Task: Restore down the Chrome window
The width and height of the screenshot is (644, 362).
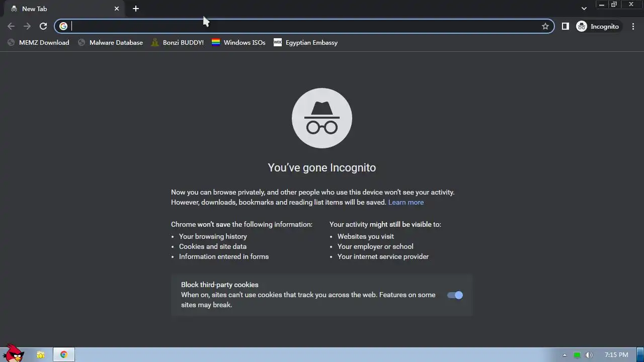Action: coord(614,5)
